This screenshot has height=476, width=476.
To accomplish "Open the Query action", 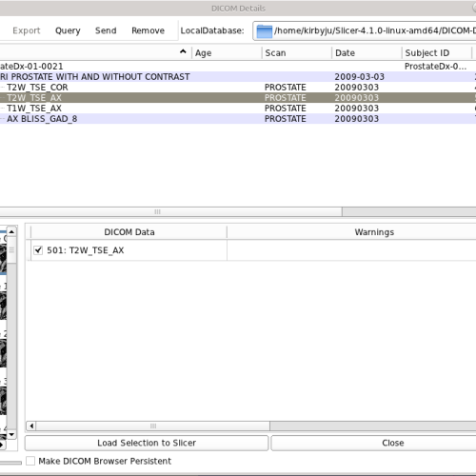I will tap(68, 30).
